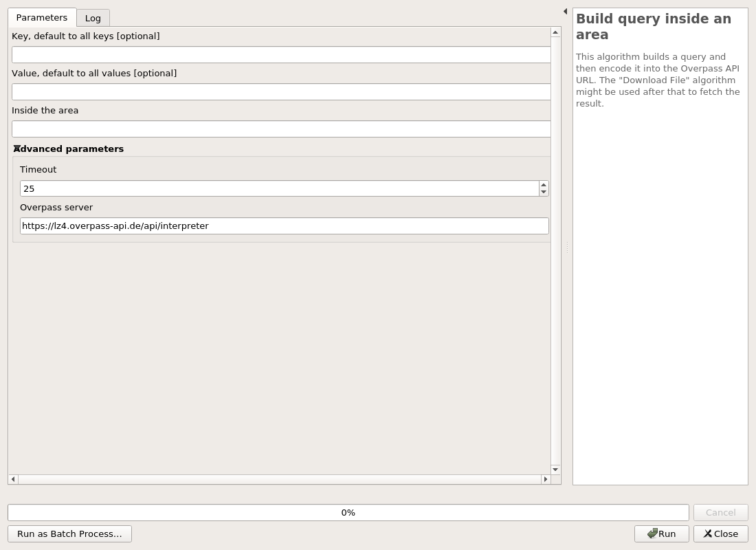Click the progress bar showing 0%
The width and height of the screenshot is (756, 550).
point(348,512)
